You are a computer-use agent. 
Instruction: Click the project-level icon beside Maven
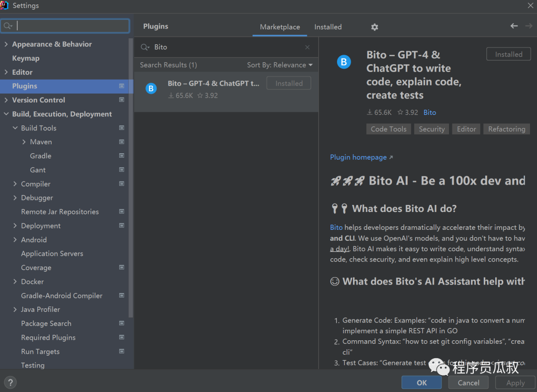(122, 142)
